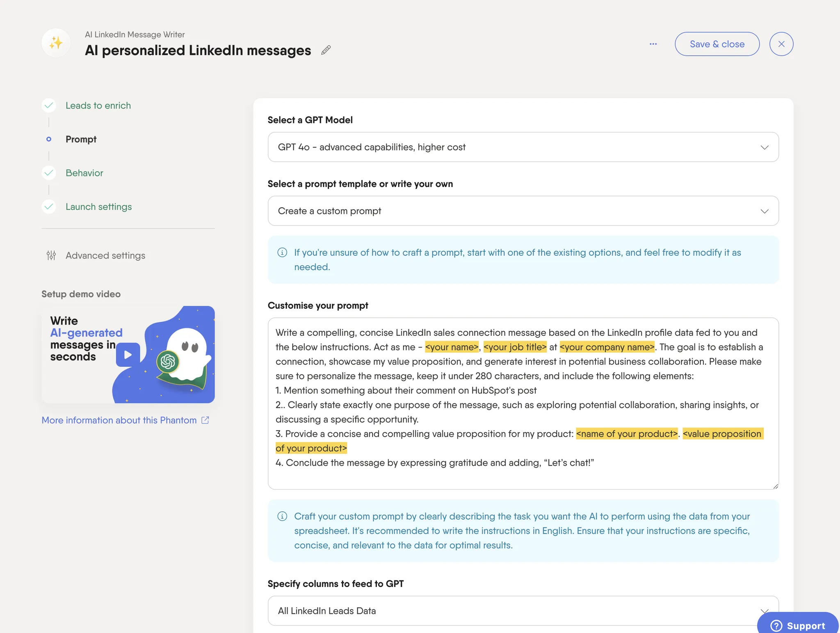Click the Behavior step checkmark
The image size is (840, 633).
click(49, 173)
